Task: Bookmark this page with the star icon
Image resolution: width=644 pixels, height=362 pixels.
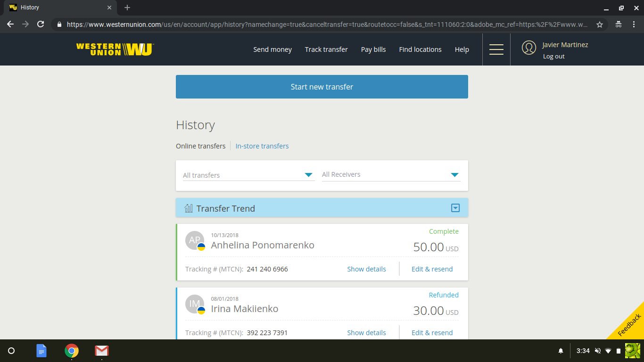Action: click(x=600, y=25)
